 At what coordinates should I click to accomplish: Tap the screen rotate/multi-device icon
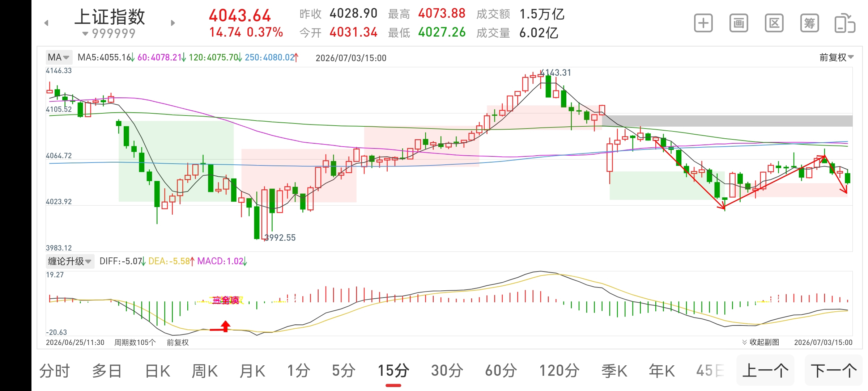845,24
